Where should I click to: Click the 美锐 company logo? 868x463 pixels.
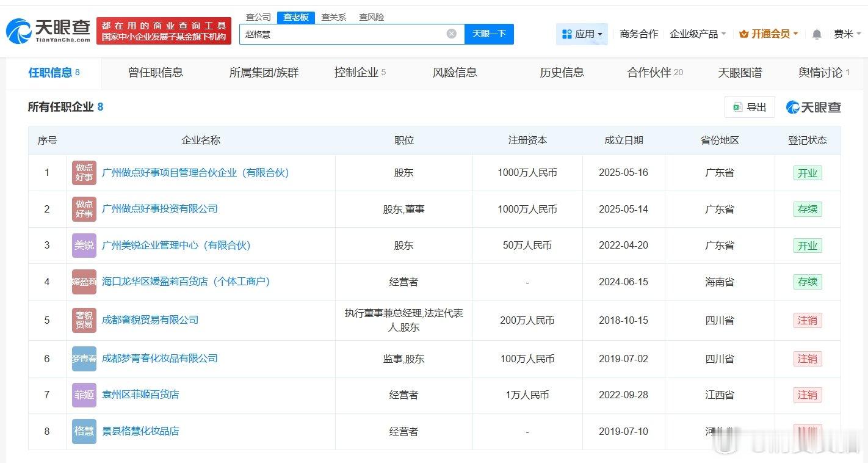tap(84, 246)
